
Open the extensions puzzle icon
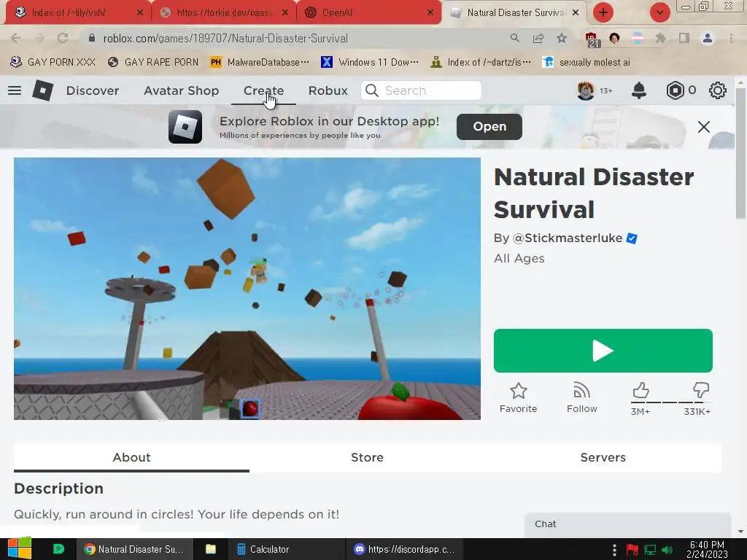pos(661,38)
